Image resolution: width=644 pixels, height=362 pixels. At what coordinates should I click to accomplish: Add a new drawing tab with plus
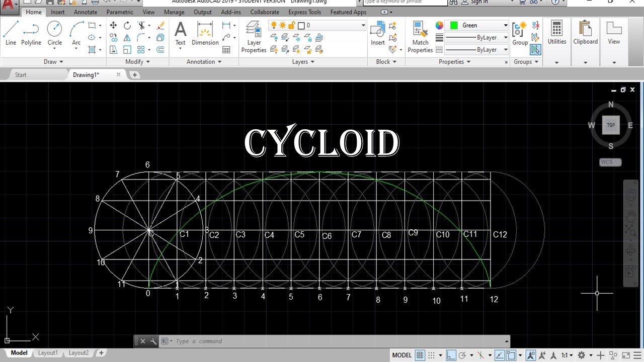(134, 75)
